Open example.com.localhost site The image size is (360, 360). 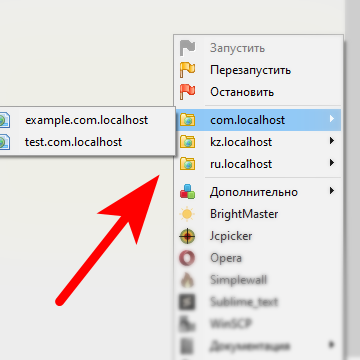tap(86, 120)
